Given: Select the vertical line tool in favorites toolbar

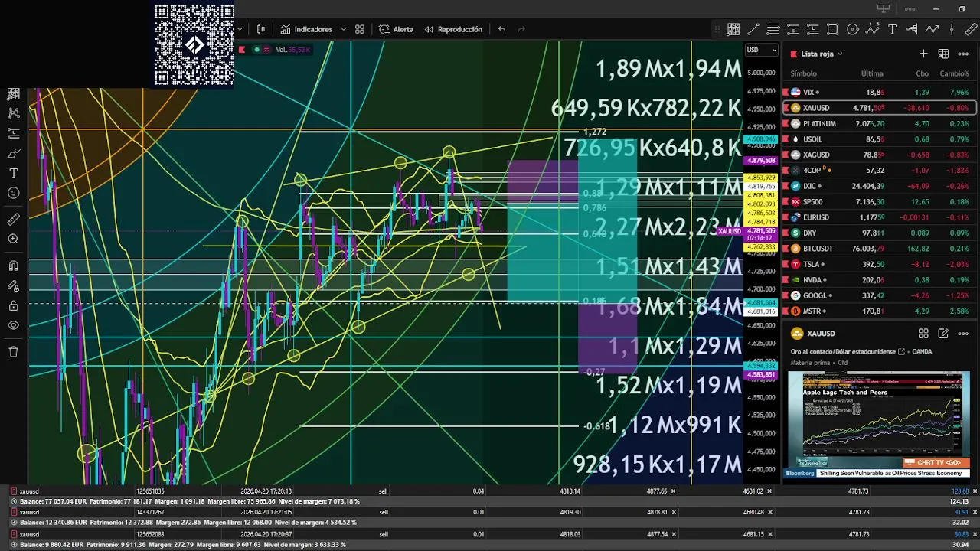Looking at the screenshot, I should pos(952,29).
